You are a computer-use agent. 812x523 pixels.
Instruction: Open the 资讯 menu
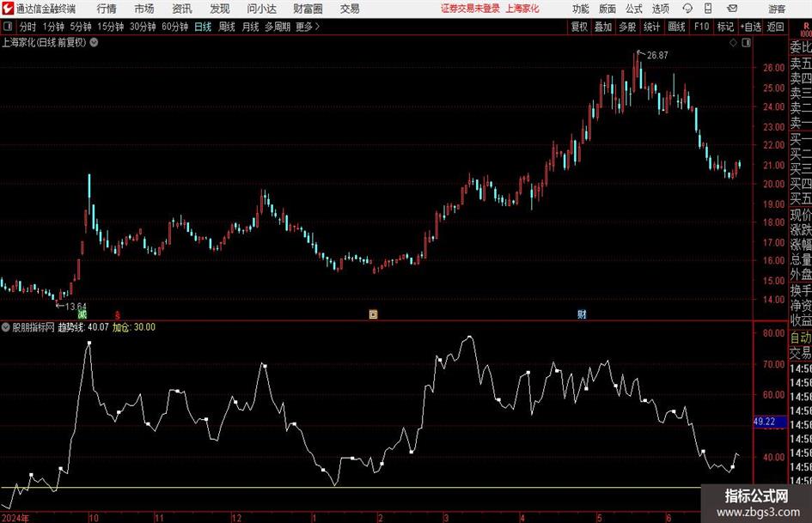[x=182, y=9]
